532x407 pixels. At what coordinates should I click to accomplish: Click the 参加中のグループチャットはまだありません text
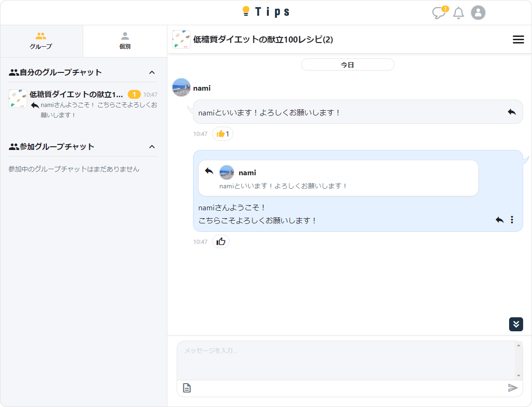pyautogui.click(x=74, y=169)
